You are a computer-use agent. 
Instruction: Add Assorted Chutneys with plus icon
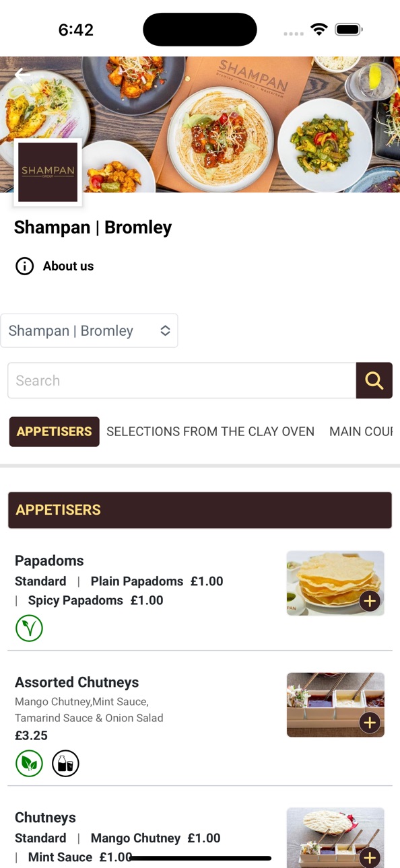(370, 723)
